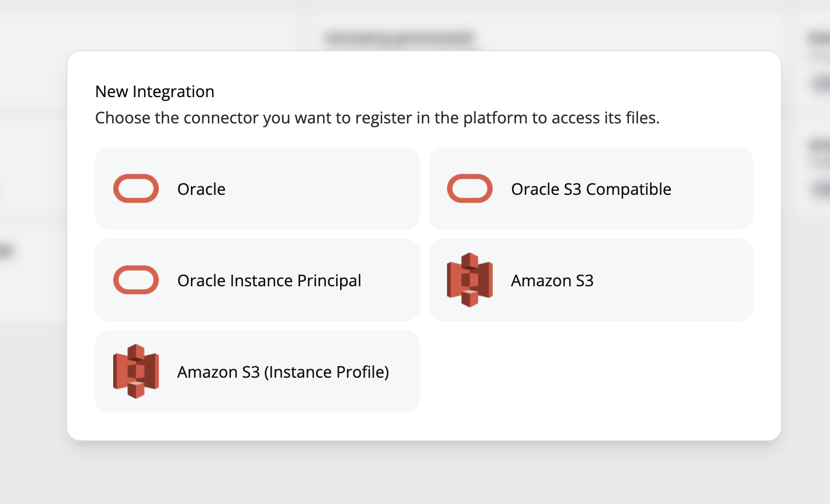Click the Amazon S3 (Instance Profile) bucket icon
Viewport: 830px width, 504px height.
(x=136, y=371)
